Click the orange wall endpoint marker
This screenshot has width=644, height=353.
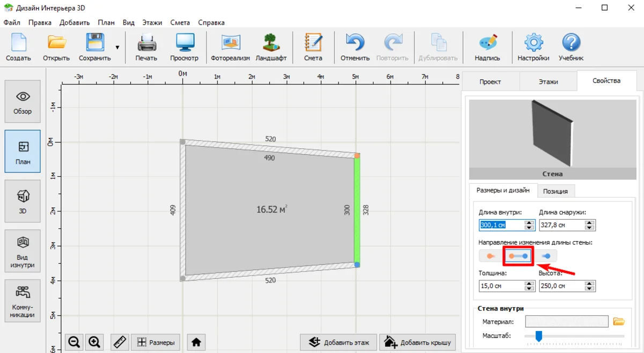[357, 155]
